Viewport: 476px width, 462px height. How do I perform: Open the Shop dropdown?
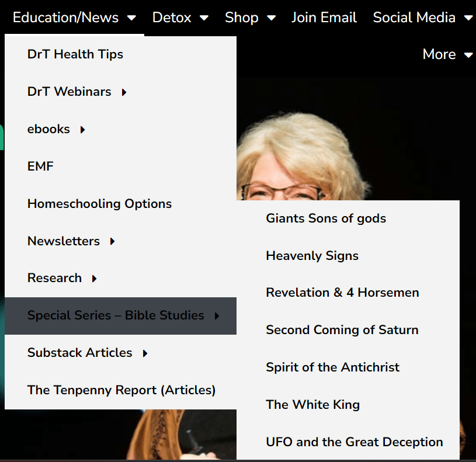[250, 18]
